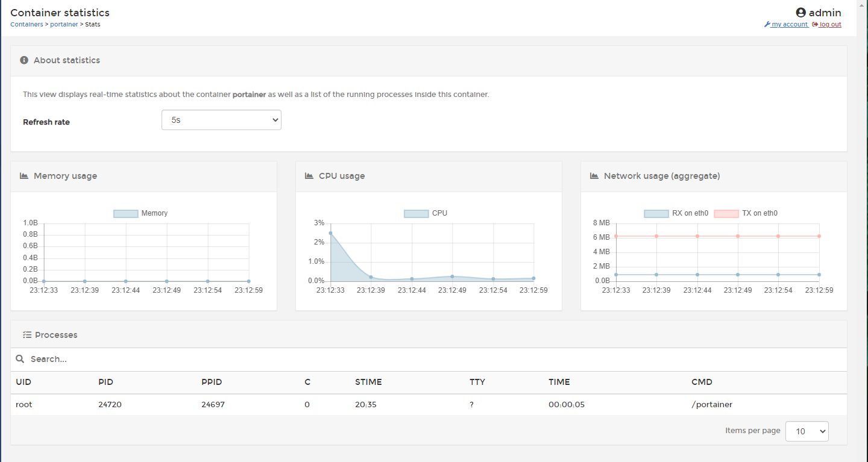Screen dimensions: 868x462
Task: Toggle the Memory series in the legend
Action: (x=140, y=213)
